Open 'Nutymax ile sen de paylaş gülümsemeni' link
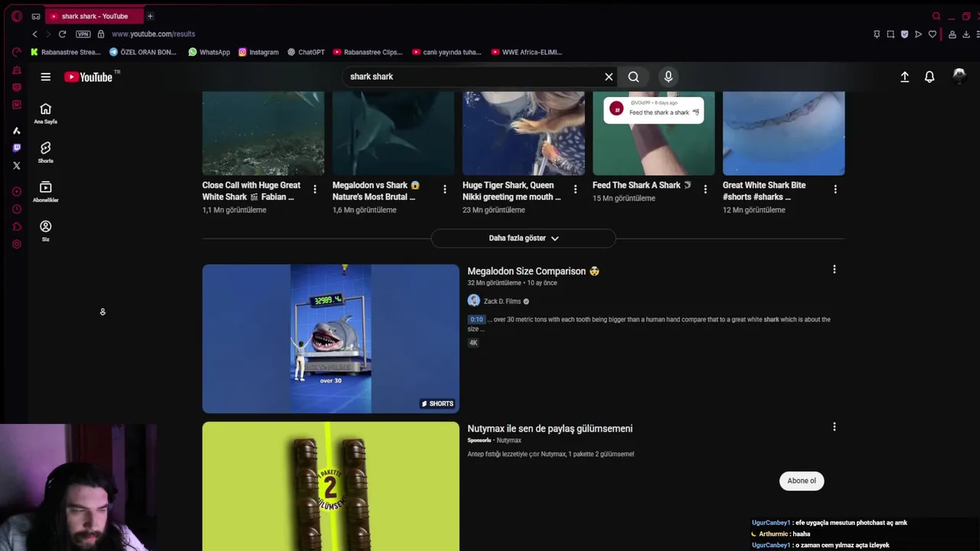 (x=550, y=429)
